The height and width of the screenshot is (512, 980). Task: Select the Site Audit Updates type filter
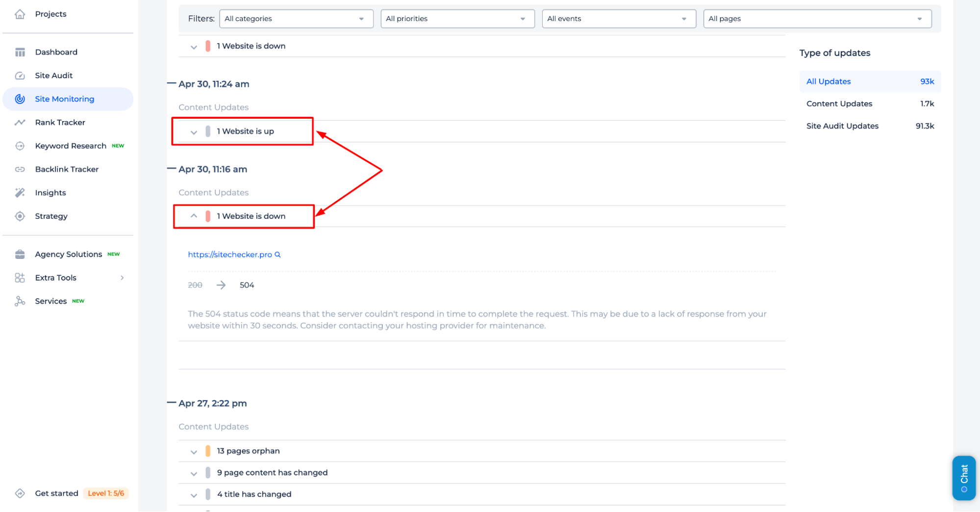(870, 126)
